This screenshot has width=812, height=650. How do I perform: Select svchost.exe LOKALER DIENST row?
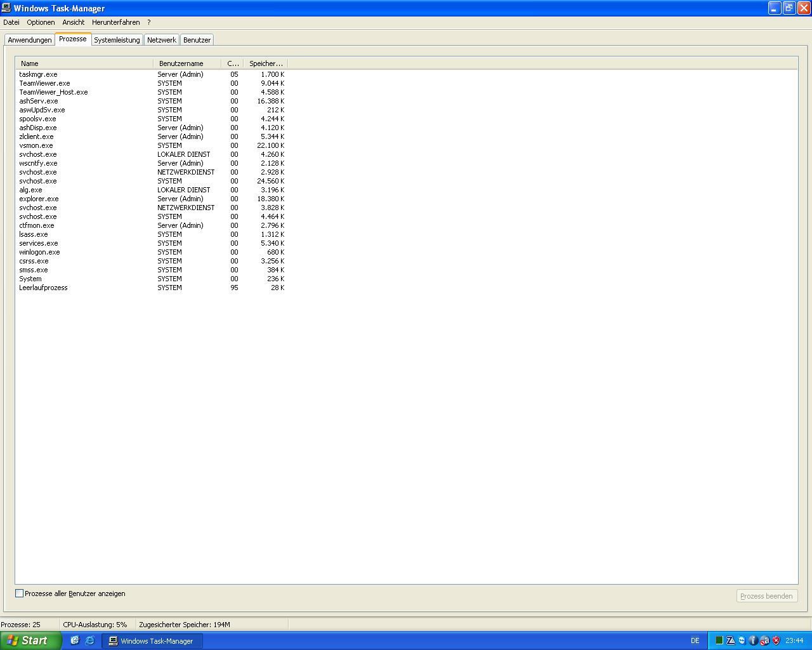(x=152, y=154)
